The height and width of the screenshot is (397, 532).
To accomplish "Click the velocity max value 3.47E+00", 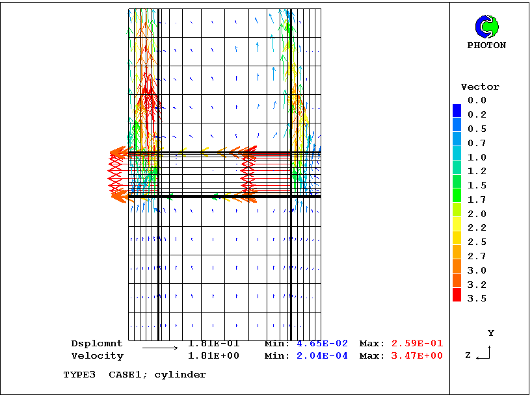I will (417, 355).
